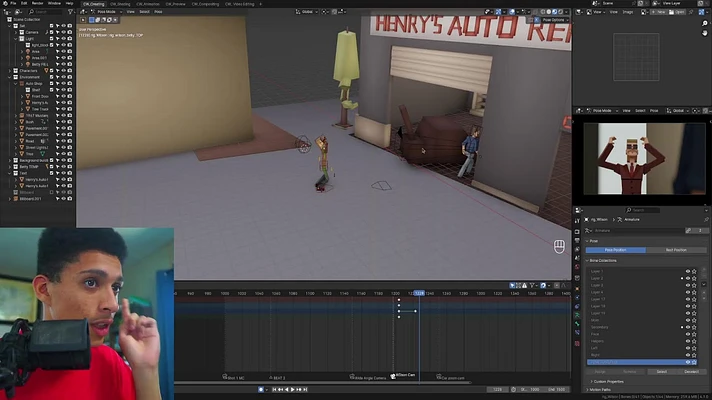Open the Edit menu
This screenshot has height=400, width=712.
pyautogui.click(x=24, y=3)
